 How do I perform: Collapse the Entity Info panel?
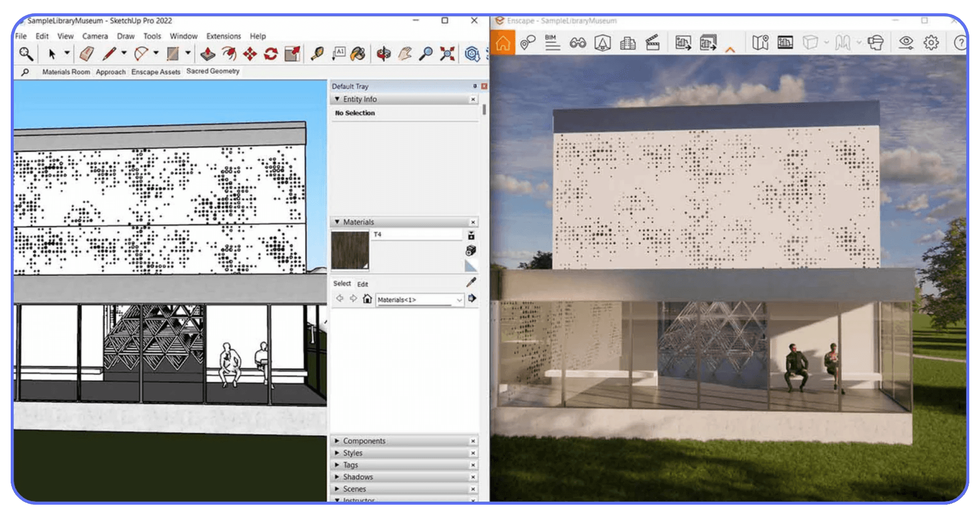tap(337, 99)
